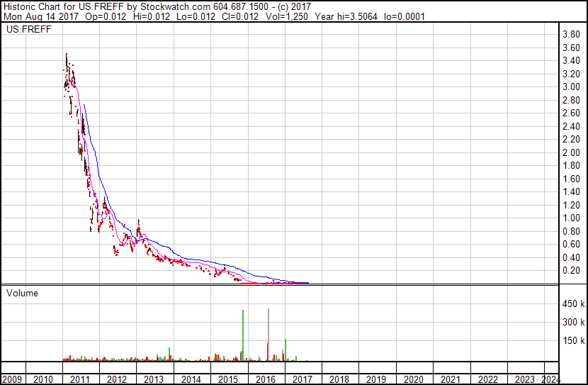Viewport: 588px width, 385px height.
Task: Click the 2.60 price axis value
Action: pos(571,113)
